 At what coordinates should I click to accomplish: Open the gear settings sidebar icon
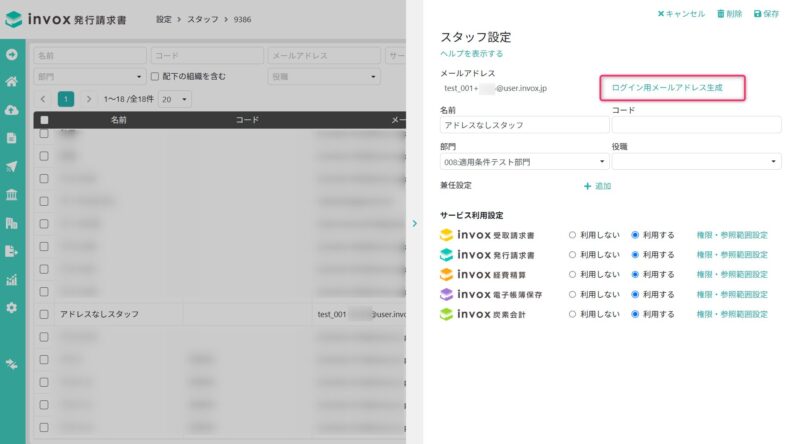(x=12, y=308)
